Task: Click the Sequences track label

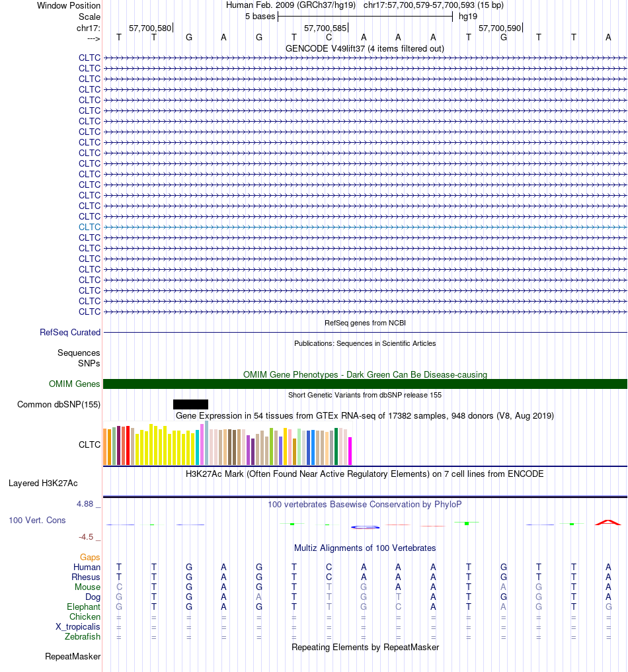Action: (79, 353)
